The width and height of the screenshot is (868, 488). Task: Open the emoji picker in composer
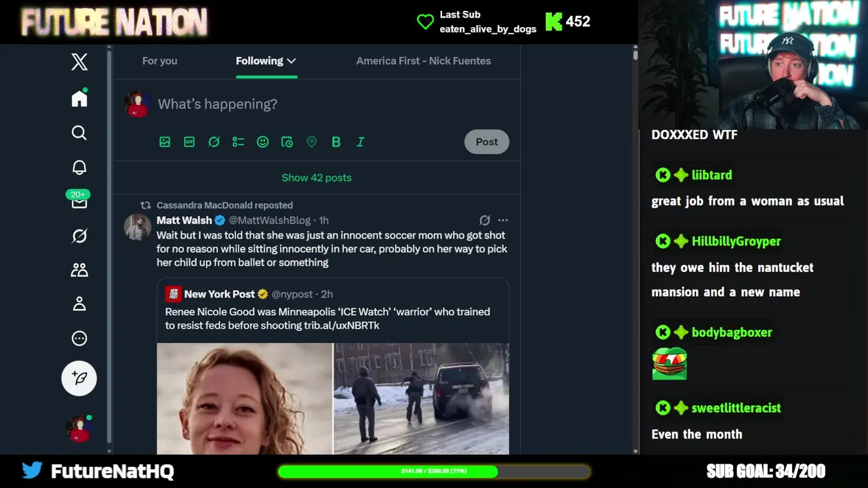262,142
